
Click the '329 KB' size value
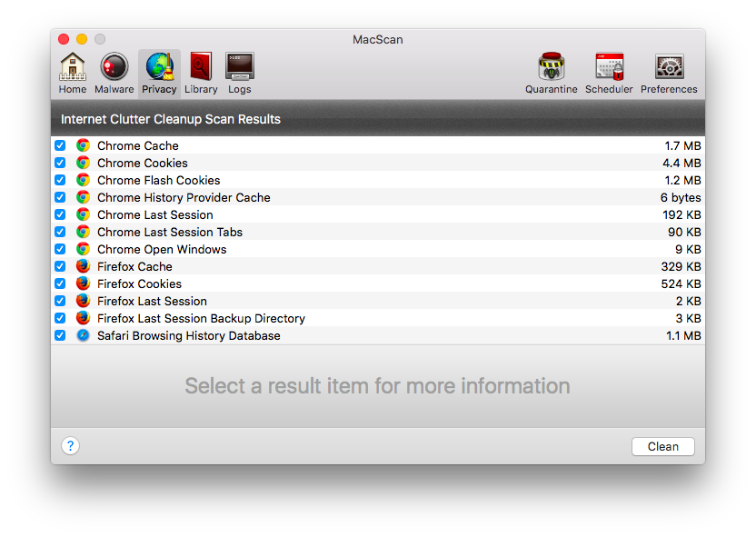[x=681, y=266]
